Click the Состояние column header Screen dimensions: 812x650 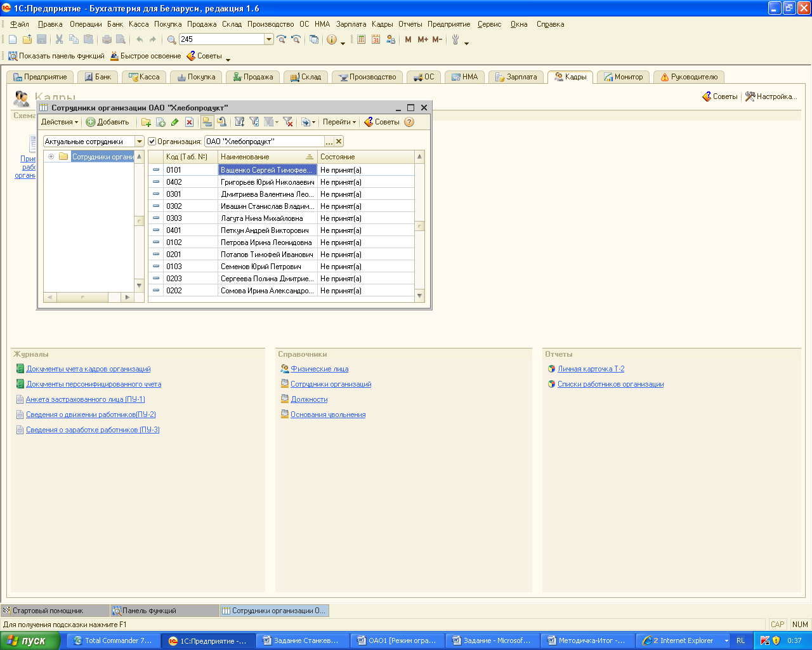[365, 157]
